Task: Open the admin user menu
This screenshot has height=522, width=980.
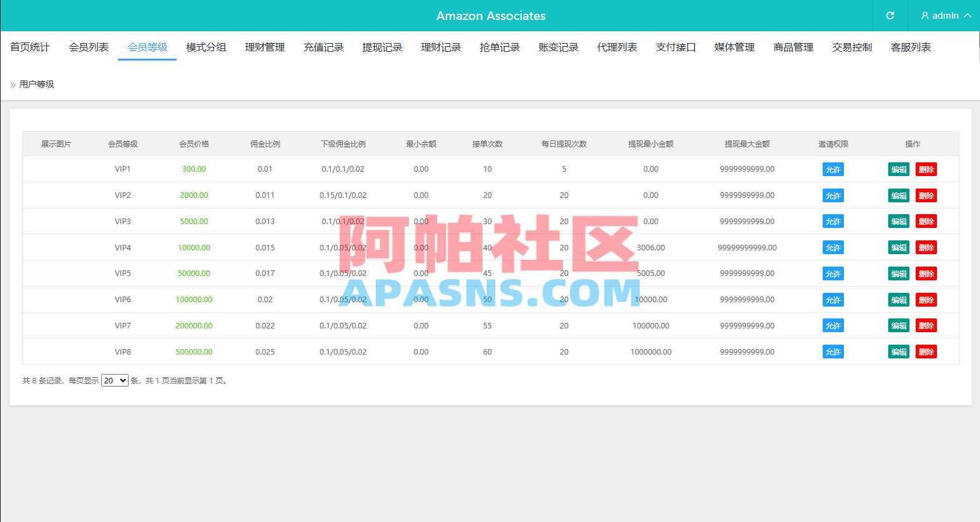Action: [946, 16]
